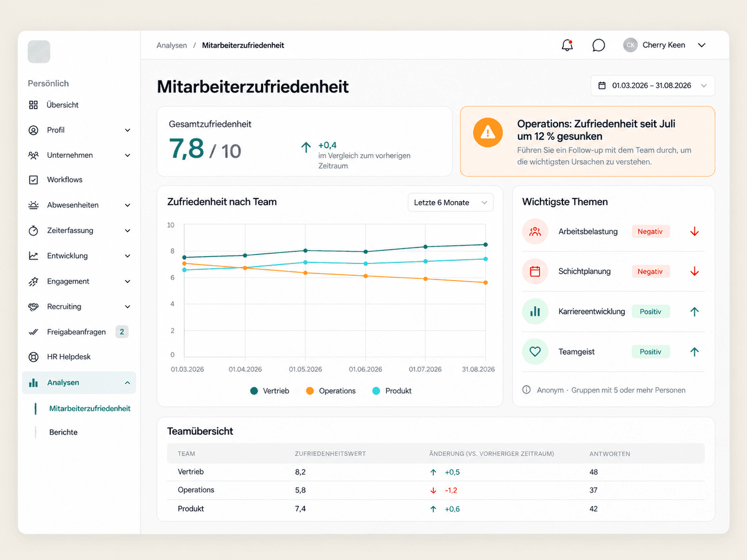Click the Operations row in Teamübersicht

click(x=436, y=490)
